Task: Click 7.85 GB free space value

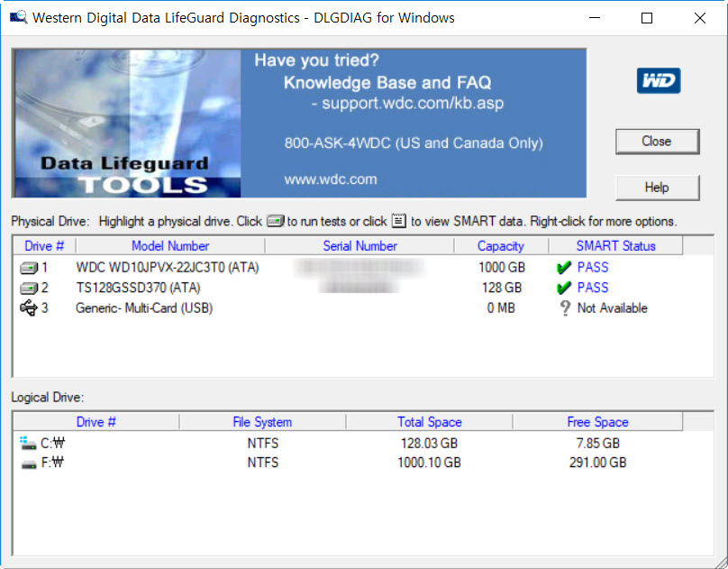Action: 598,443
